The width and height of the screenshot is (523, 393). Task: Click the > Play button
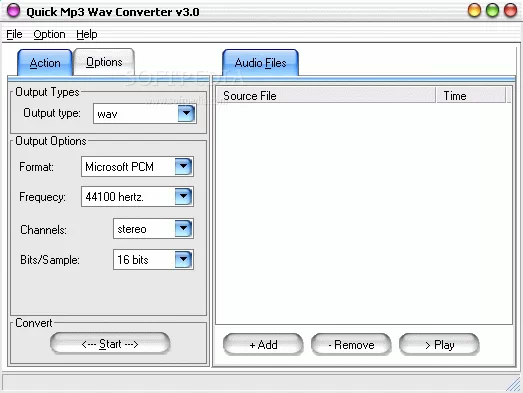tap(439, 345)
